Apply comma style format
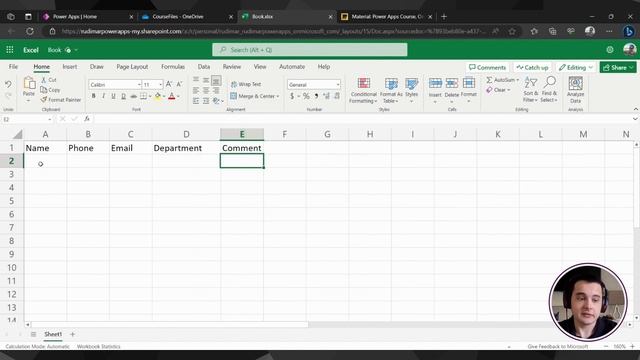 click(x=316, y=96)
